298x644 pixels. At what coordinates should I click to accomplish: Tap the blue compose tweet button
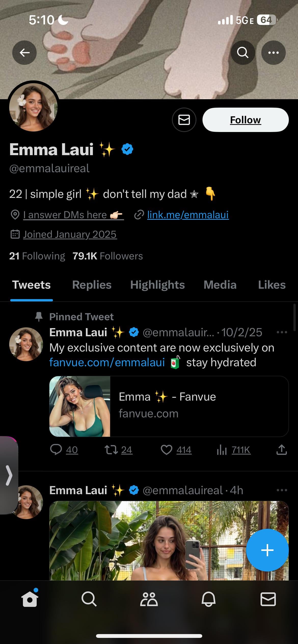pos(267,550)
